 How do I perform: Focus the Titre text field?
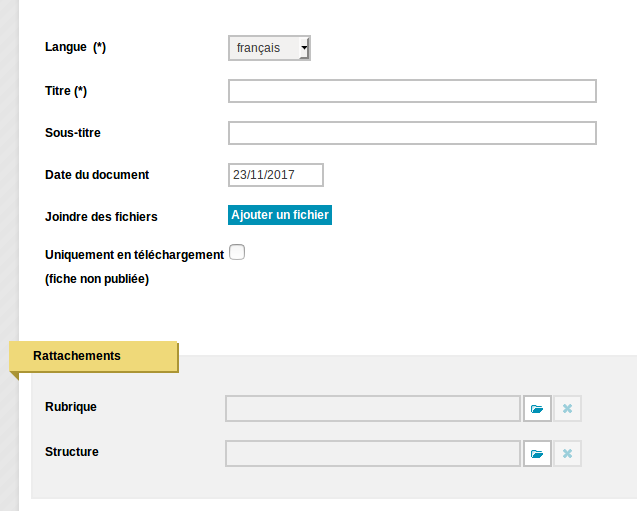pos(412,91)
